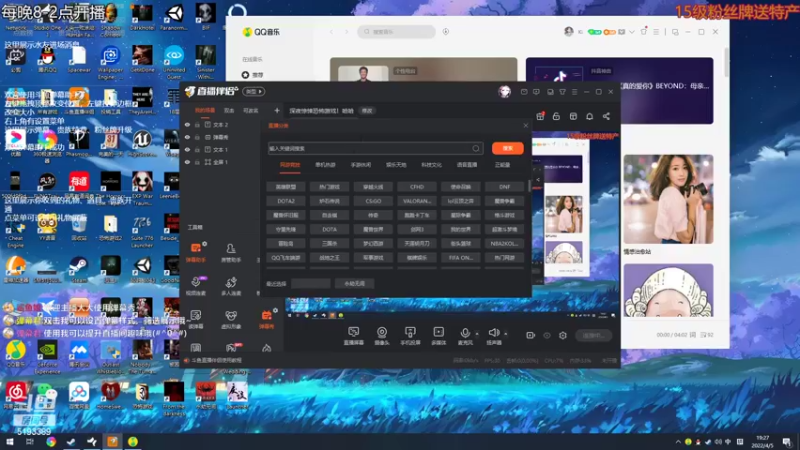Switch to 网游竞技 category tab
Screen dimensions: 800x450
coord(290,165)
